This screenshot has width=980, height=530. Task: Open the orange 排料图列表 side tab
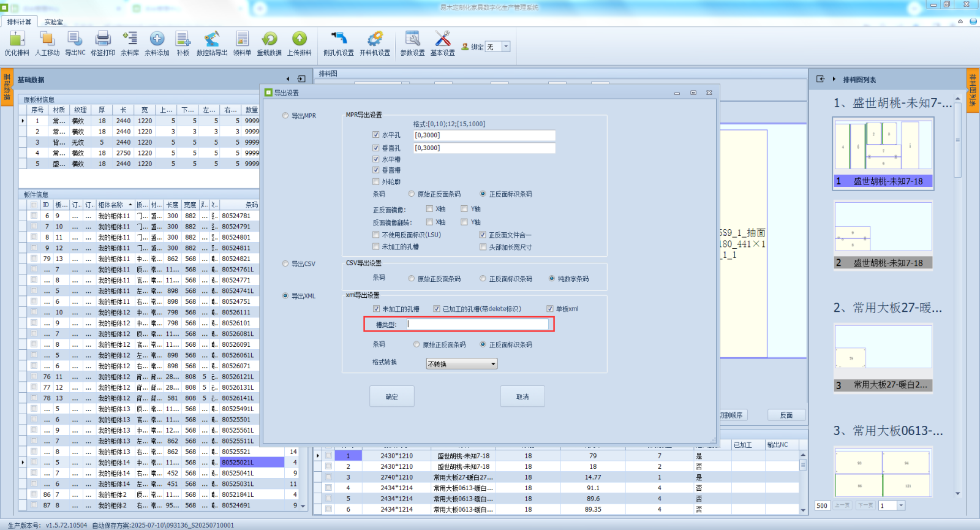pyautogui.click(x=973, y=89)
